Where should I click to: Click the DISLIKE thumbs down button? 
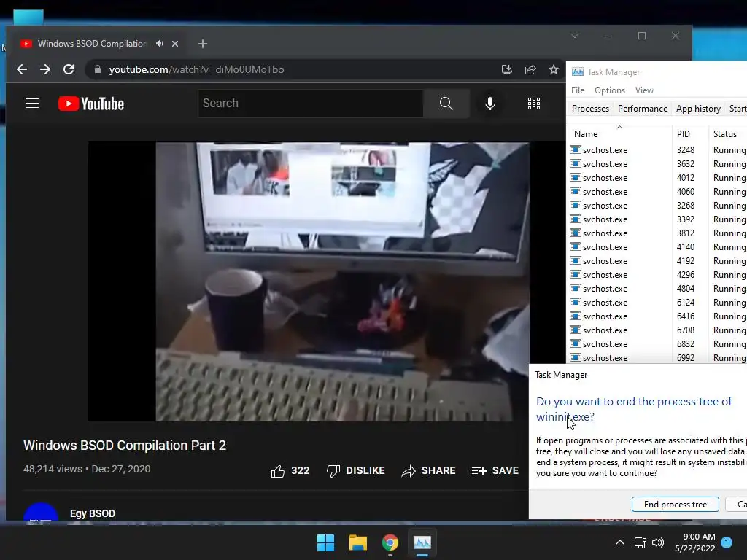coord(356,471)
